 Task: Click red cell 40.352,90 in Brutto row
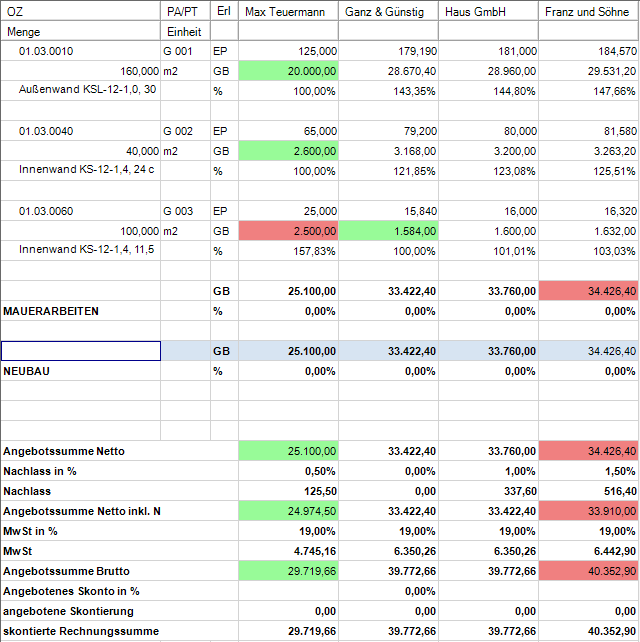[588, 571]
